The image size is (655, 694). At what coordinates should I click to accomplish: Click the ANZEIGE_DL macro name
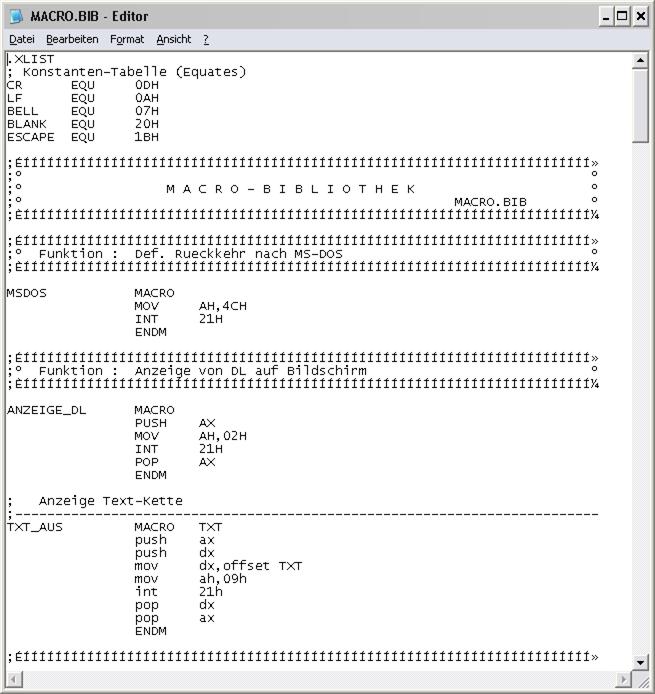click(46, 410)
